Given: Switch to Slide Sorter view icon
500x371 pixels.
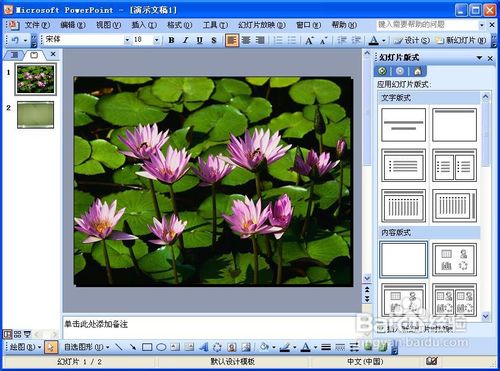Looking at the screenshot, I should click(17, 334).
